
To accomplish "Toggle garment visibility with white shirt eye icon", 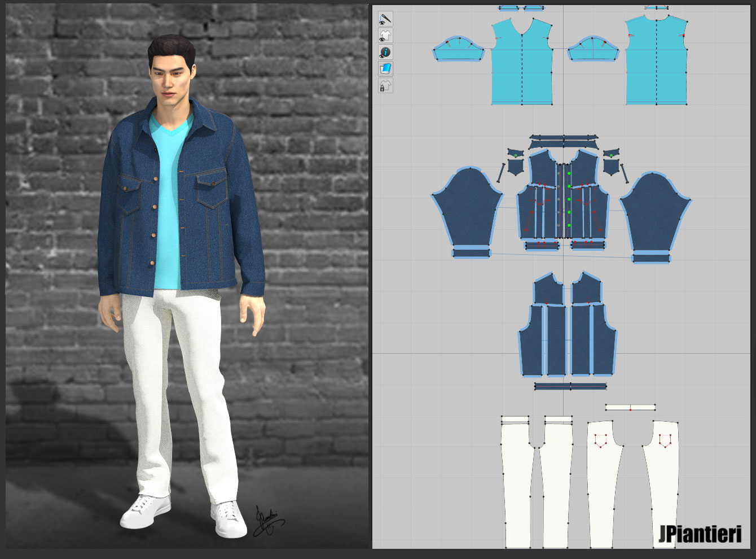I will point(385,36).
